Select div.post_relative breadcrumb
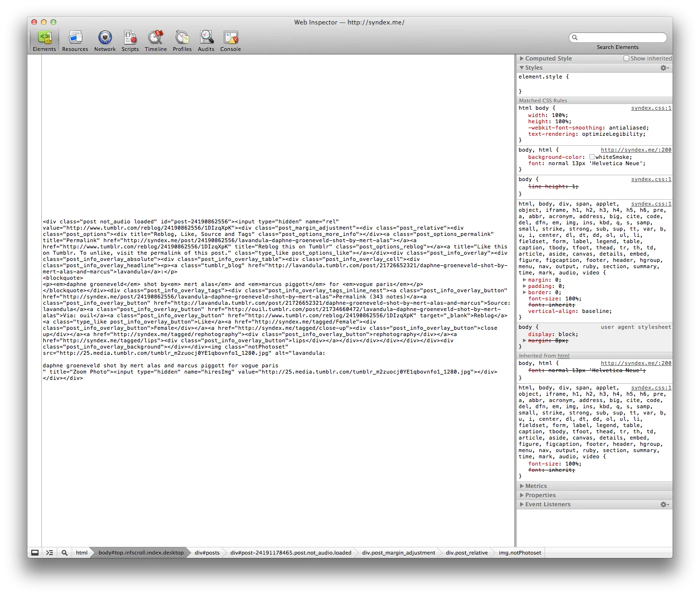Screen dimensions: 700x596 coord(467,553)
